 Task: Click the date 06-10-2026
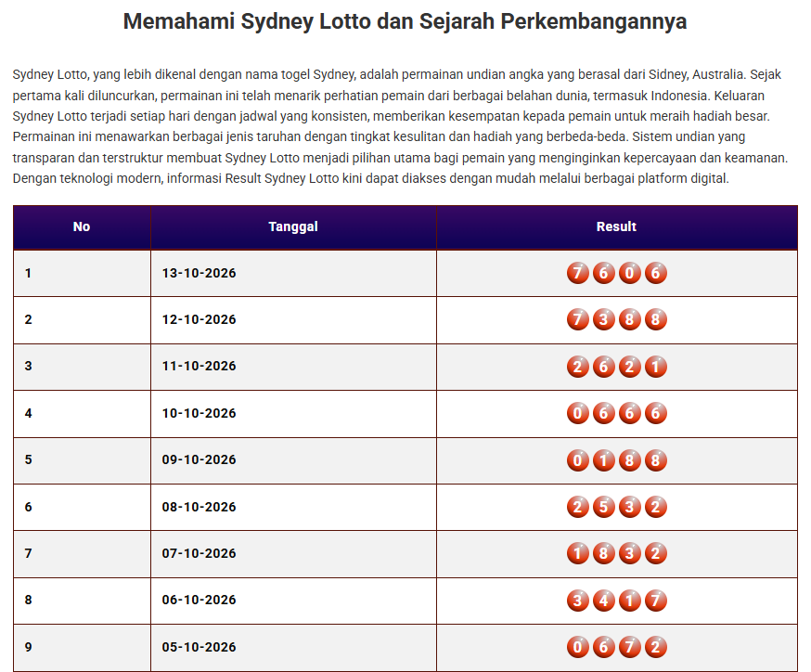point(200,601)
